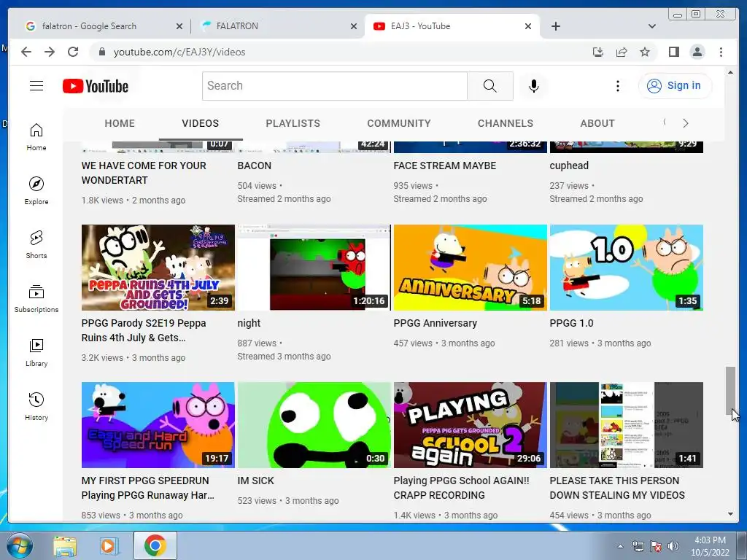Open Easy and Hard Speed run thumbnail
The width and height of the screenshot is (747, 560).
[158, 425]
